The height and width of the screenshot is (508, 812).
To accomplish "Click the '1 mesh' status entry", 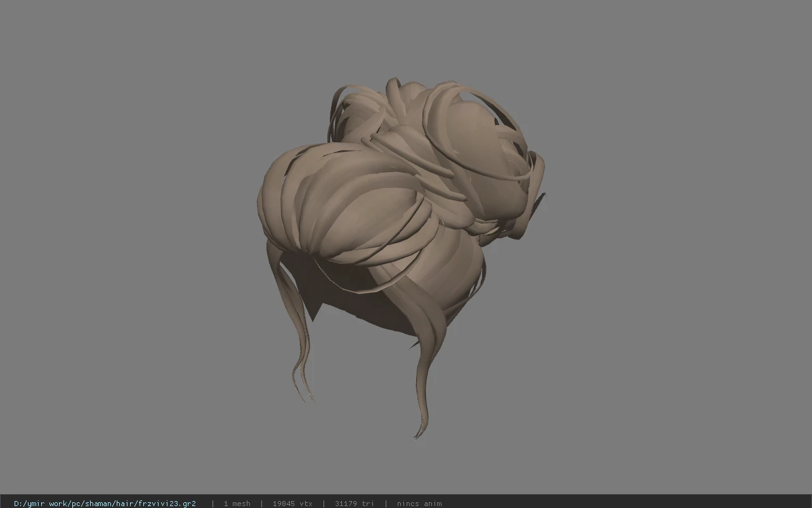I will point(237,504).
